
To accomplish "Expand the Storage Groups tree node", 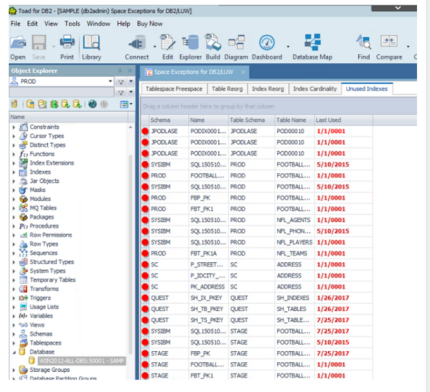I will point(14,370).
